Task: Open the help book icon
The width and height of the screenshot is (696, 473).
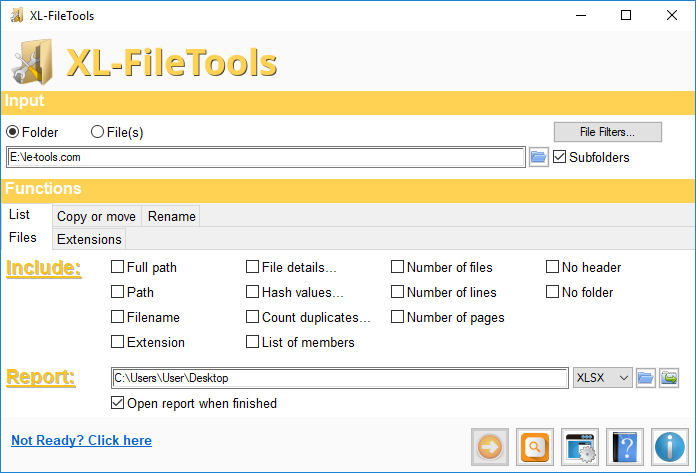Action: pyautogui.click(x=624, y=446)
